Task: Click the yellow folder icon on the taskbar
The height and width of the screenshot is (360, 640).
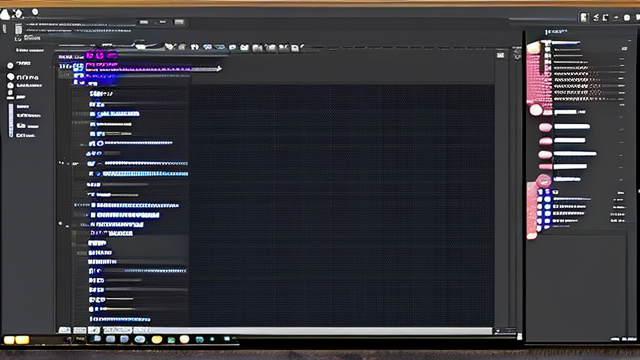Action: [x=157, y=339]
